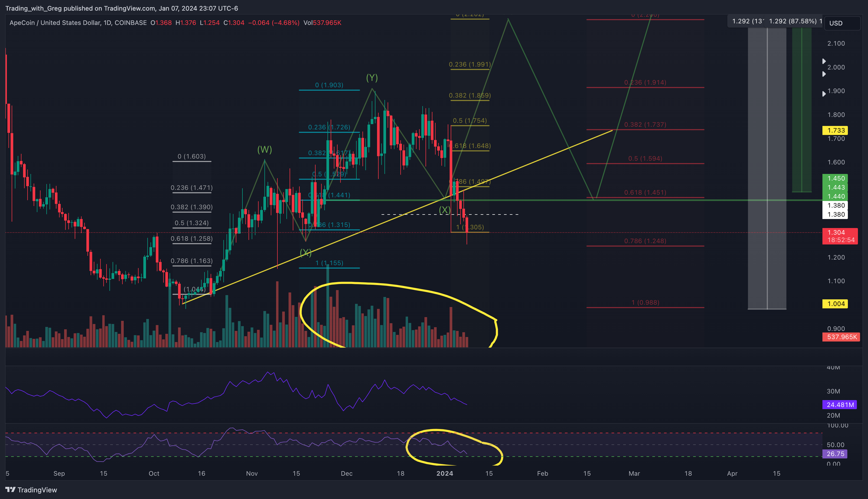
Task: Click the arrow marker beside the 1.900 price
Action: click(824, 94)
